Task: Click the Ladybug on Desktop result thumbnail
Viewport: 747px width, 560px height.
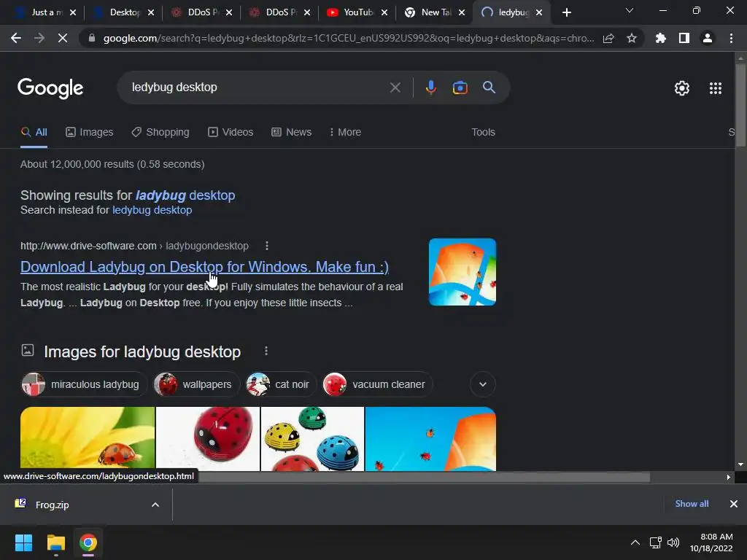Action: [x=462, y=272]
